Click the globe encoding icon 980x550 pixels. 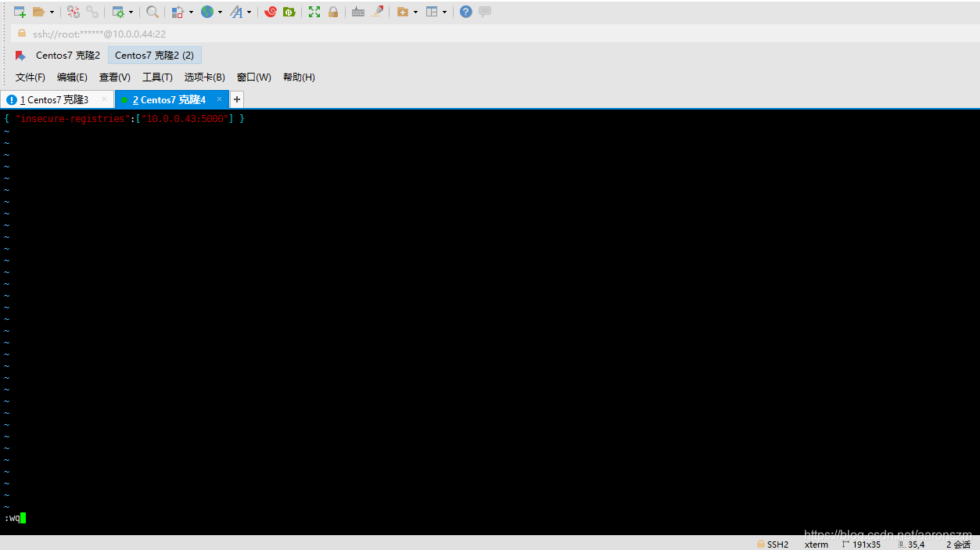(x=207, y=12)
